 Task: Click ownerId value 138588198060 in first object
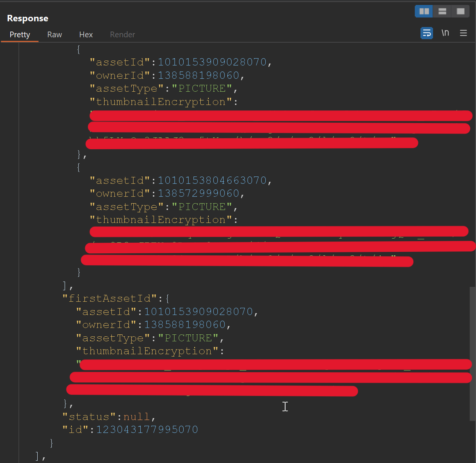[x=199, y=75]
